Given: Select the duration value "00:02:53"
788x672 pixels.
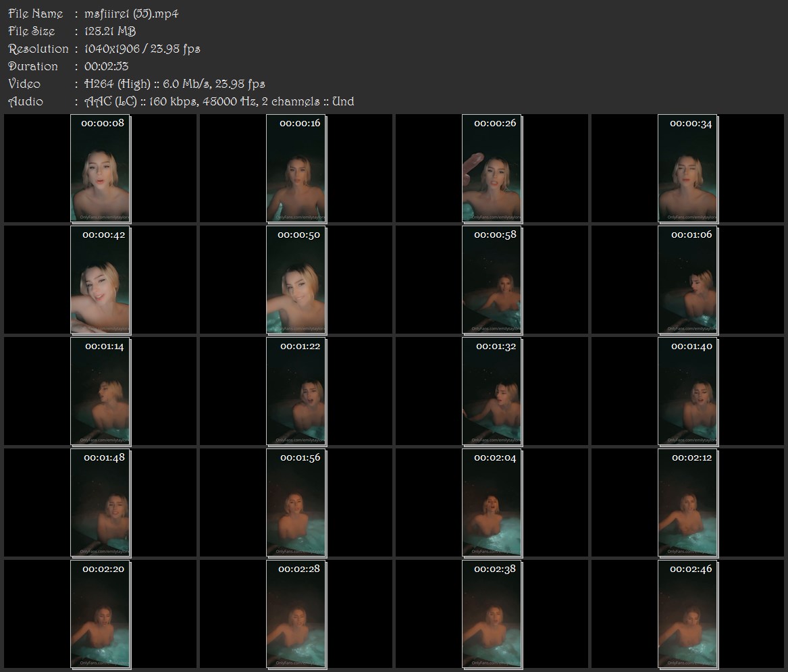Looking at the screenshot, I should pos(107,66).
